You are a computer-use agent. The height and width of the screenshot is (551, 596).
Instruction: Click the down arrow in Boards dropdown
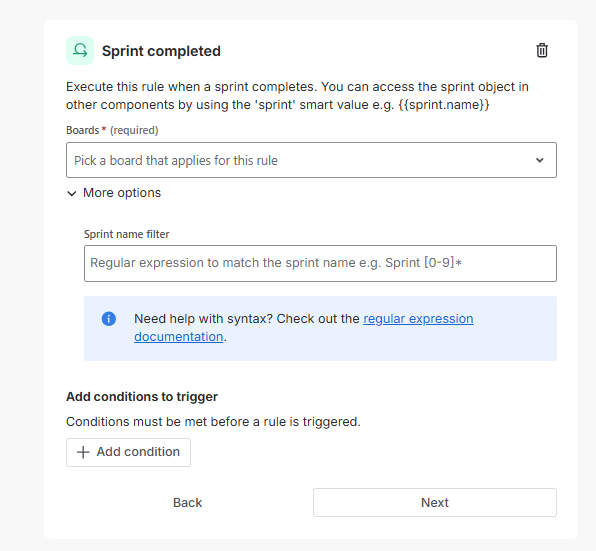(x=539, y=160)
